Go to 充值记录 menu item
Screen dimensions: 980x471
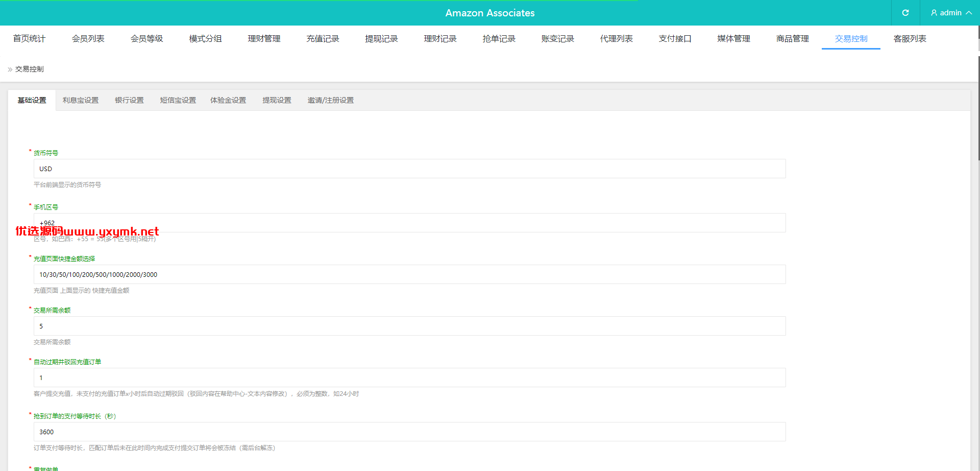click(323, 39)
